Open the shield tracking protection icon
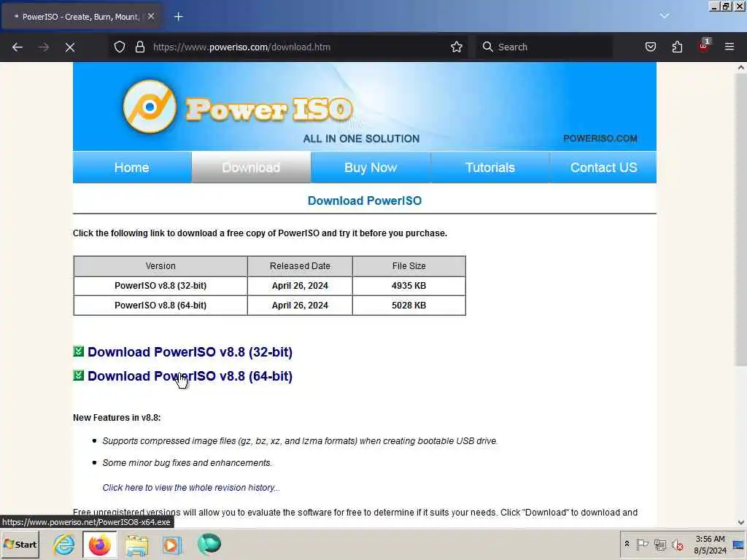747x560 pixels. click(120, 47)
